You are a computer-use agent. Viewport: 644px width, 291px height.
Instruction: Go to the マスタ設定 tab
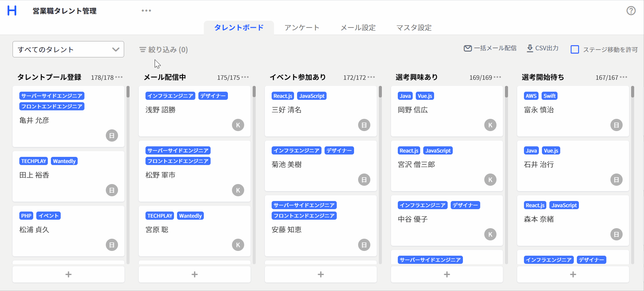(x=414, y=28)
